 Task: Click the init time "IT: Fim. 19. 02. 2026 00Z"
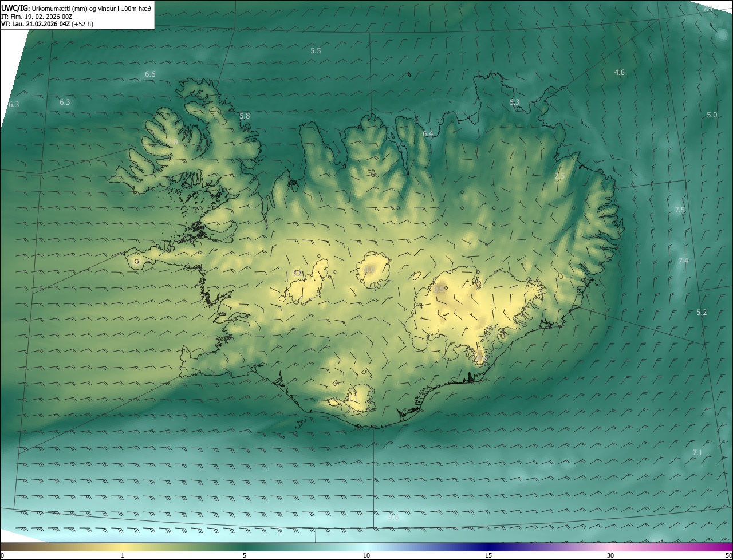tap(37, 17)
